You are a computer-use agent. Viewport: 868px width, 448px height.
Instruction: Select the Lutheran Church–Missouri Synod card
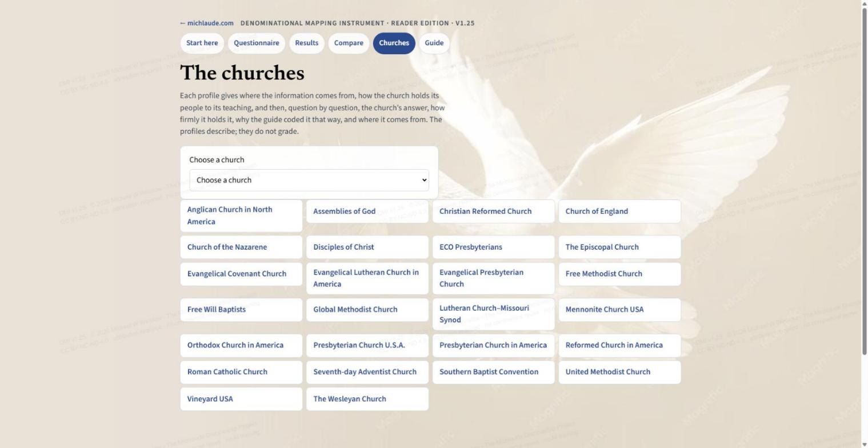click(x=494, y=314)
